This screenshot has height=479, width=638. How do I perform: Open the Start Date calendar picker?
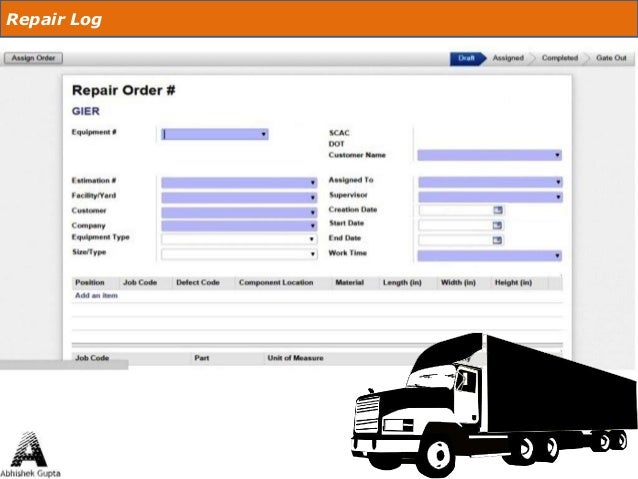point(497,225)
